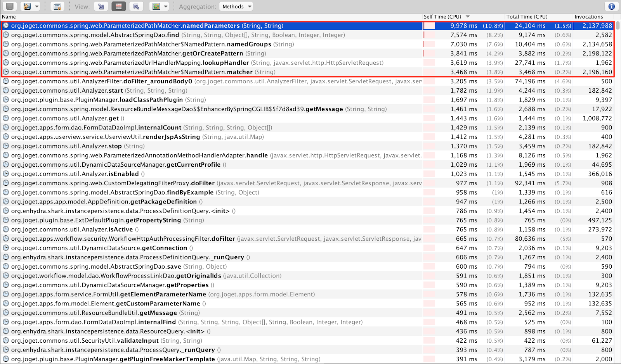Click the vertical scrollbar thumb
This screenshot has height=364, width=621.
[618, 26]
